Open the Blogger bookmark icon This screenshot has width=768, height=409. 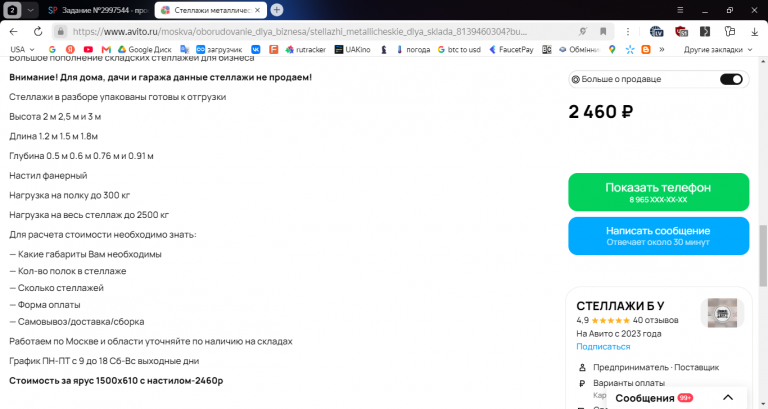coord(646,49)
